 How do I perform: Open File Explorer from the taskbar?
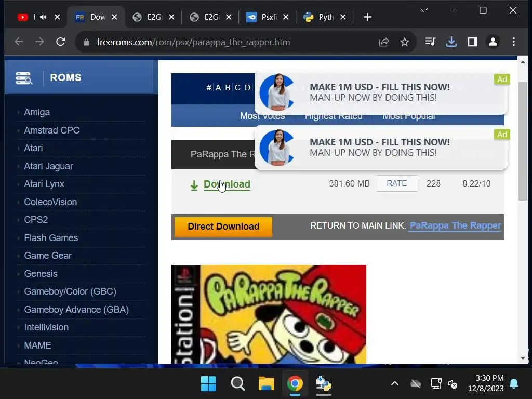[267, 384]
